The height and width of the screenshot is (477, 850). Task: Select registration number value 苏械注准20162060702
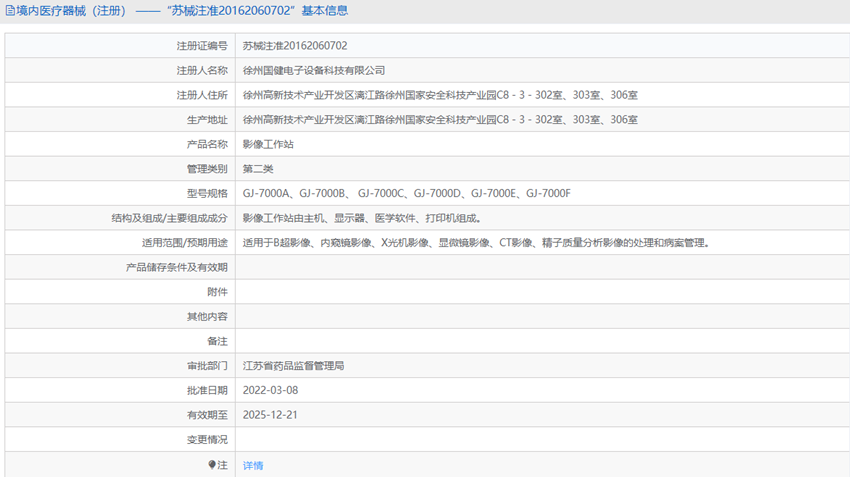tap(295, 46)
